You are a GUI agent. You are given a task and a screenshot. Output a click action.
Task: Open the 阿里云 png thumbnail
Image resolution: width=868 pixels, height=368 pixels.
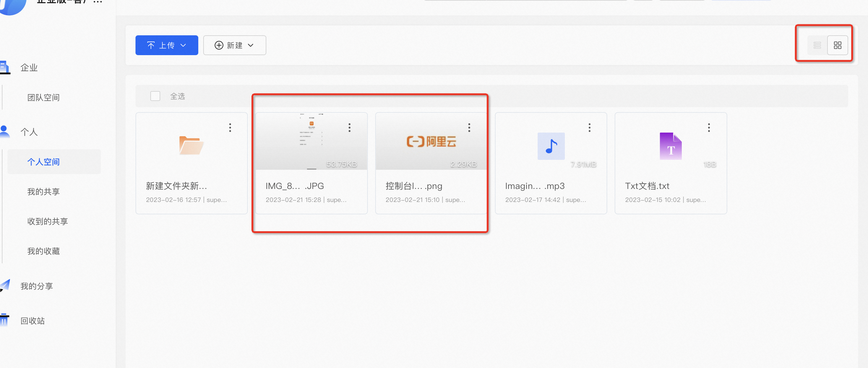(431, 142)
